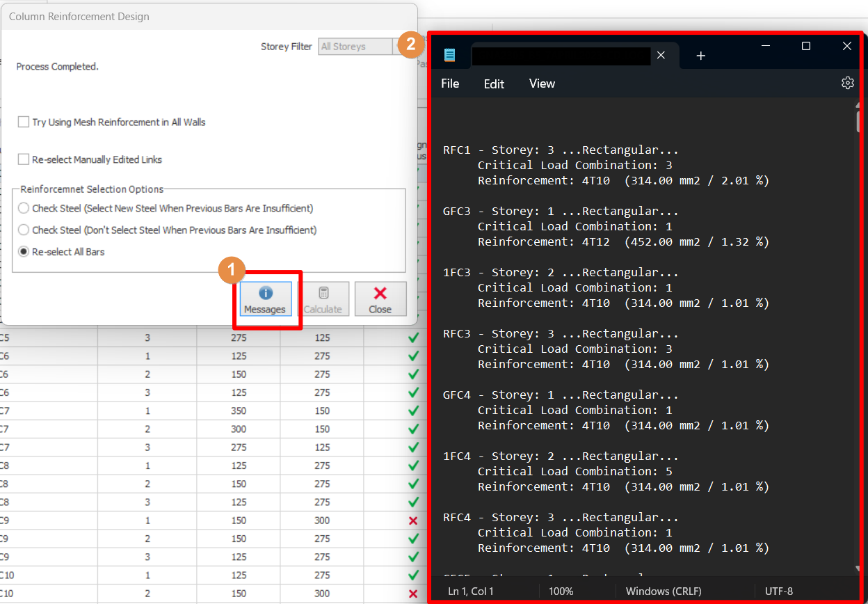Open the Storey Filter dropdown
868x604 pixels.
356,47
